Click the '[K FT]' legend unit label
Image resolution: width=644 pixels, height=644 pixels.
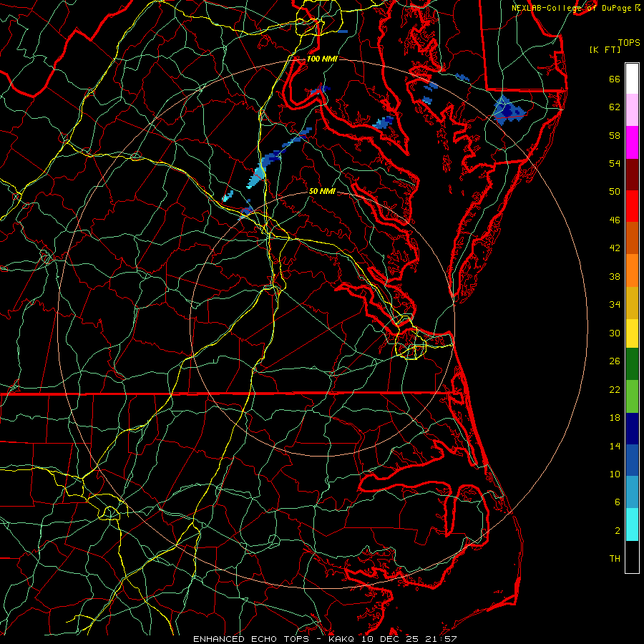605,50
